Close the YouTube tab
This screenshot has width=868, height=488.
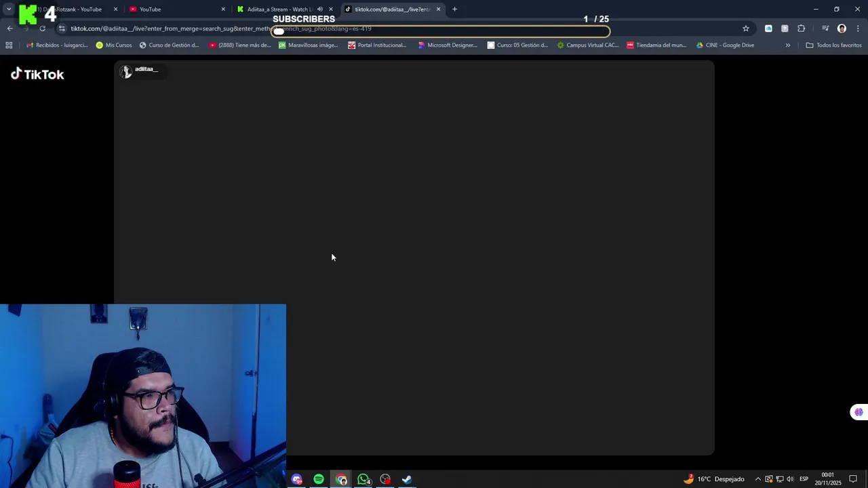[223, 9]
